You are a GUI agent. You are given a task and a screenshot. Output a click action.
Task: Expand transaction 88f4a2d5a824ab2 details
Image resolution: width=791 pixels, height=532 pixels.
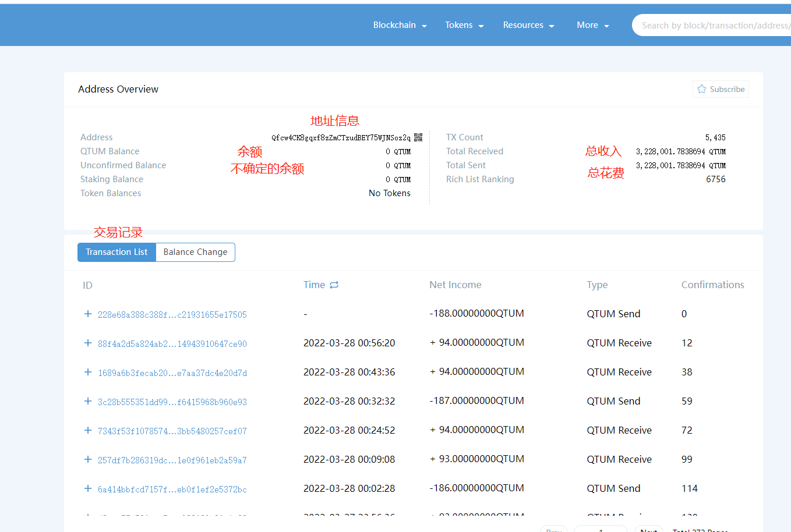click(x=88, y=343)
